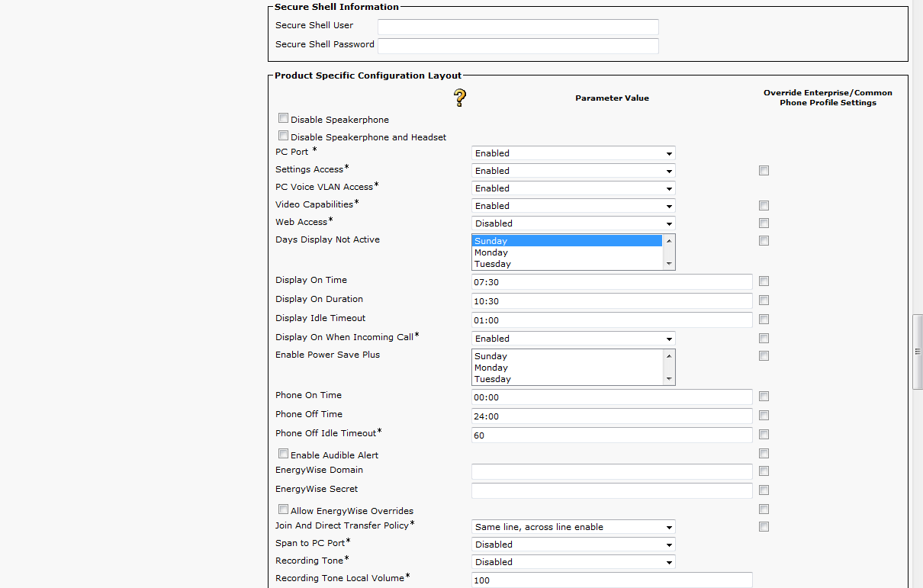Check Disable Speakerphone and Headset option
Image resolution: width=923 pixels, height=588 pixels.
pos(284,137)
